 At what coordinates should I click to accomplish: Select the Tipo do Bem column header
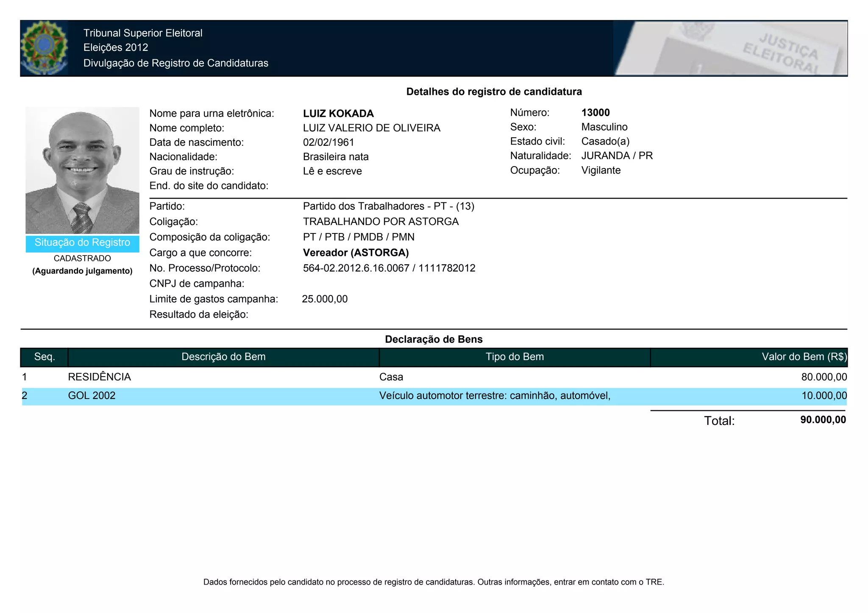pyautogui.click(x=515, y=357)
